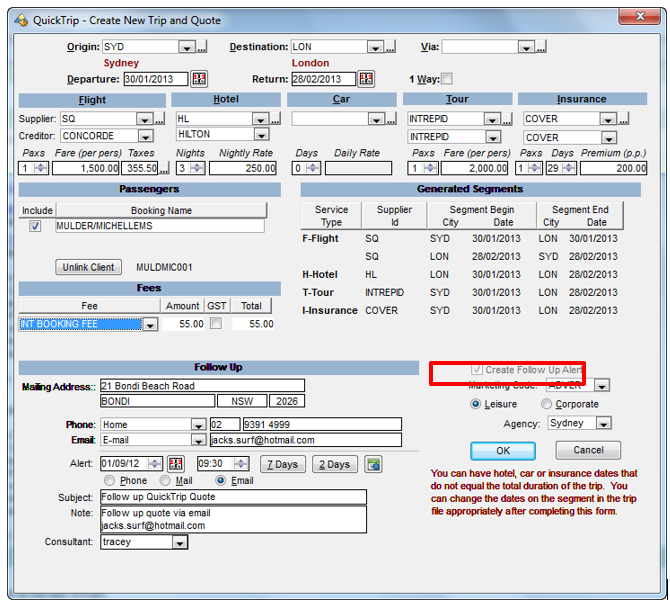This screenshot has height=602, width=670.
Task: Click the 7 Days alert button
Action: 283,464
